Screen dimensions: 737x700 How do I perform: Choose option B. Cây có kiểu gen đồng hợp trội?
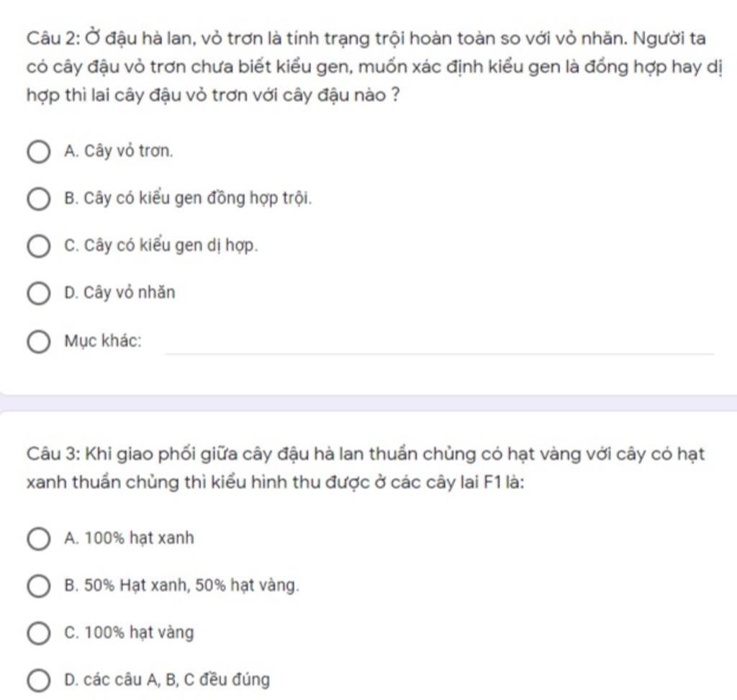[39, 199]
